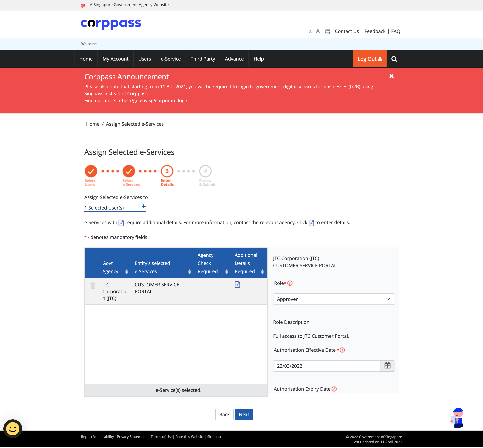Open Advance menu

234,59
